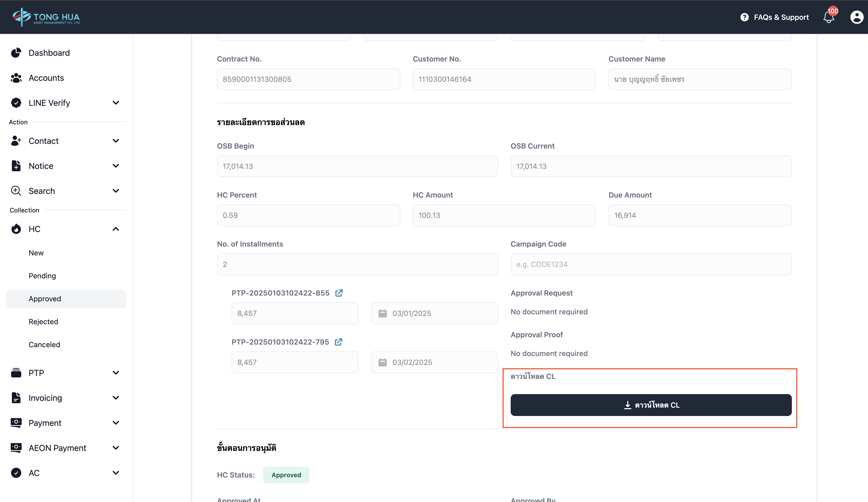Click the FAQs question mark icon
Screen dimensions: 868x502
pos(744,17)
